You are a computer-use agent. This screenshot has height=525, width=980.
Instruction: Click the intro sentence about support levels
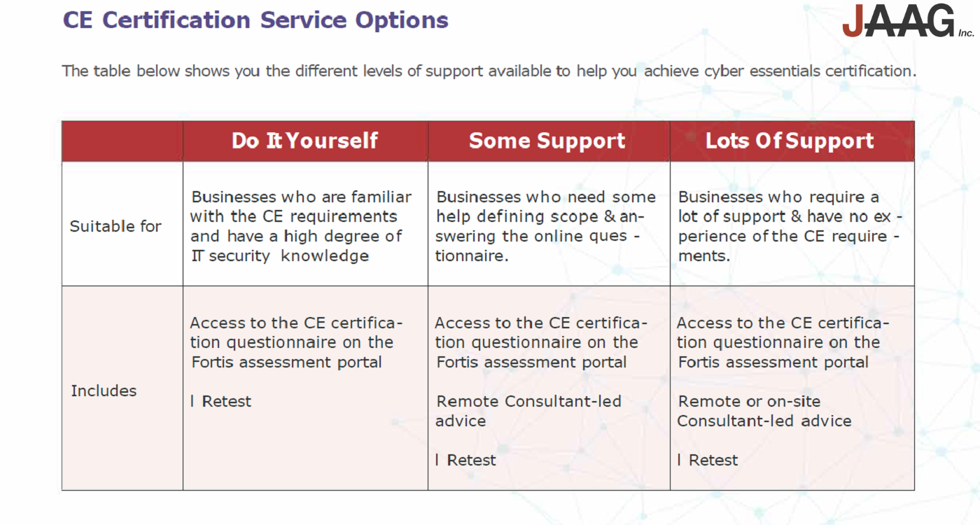click(489, 71)
